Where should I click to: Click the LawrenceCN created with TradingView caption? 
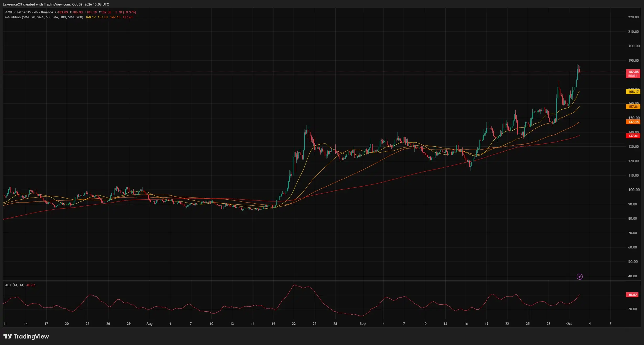click(x=56, y=4)
